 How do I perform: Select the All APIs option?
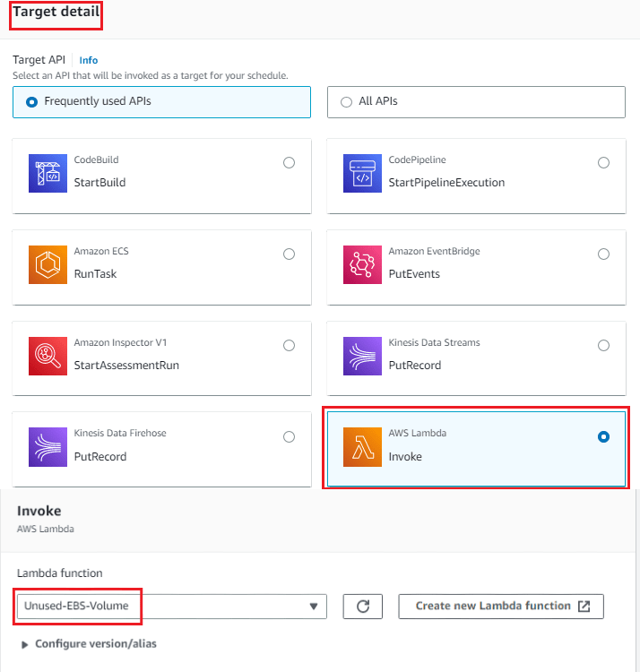point(476,101)
